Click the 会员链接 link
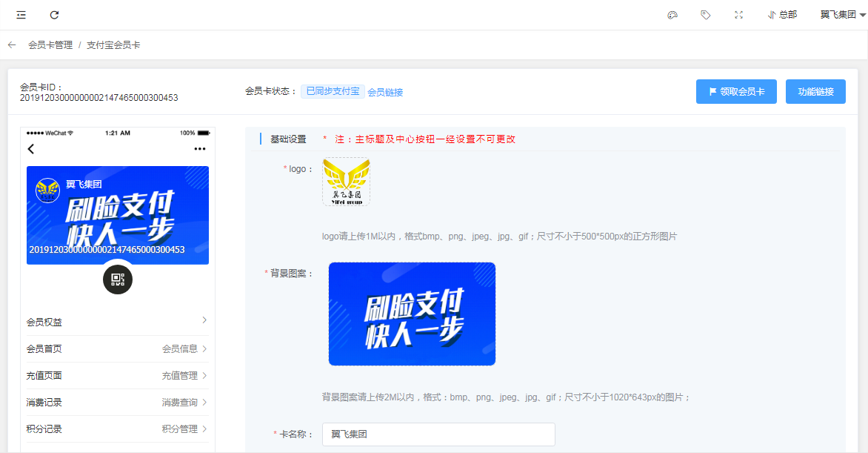The width and height of the screenshot is (868, 453). click(x=385, y=92)
